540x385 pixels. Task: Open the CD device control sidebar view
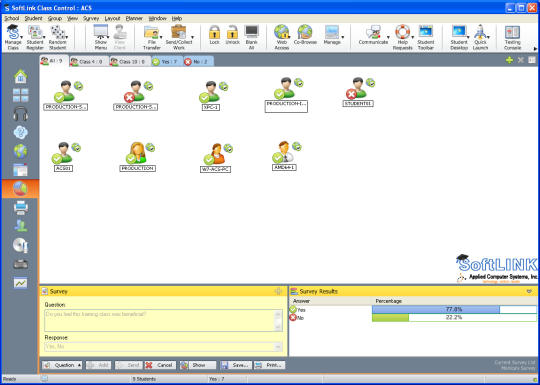[x=20, y=245]
